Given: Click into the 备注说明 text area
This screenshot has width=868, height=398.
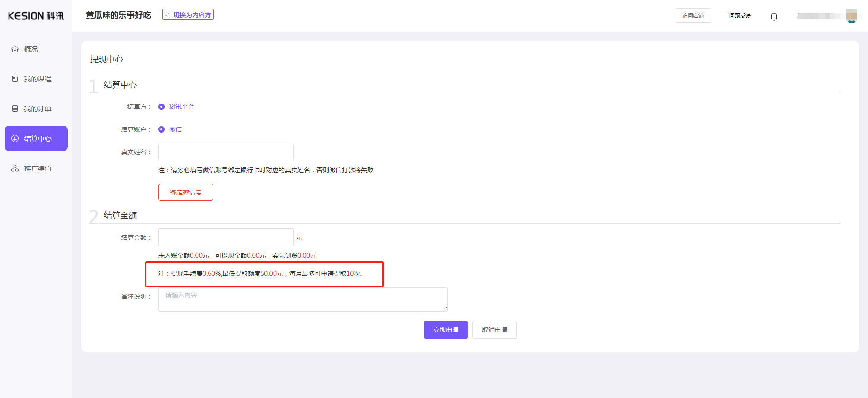Looking at the screenshot, I should tap(302, 299).
